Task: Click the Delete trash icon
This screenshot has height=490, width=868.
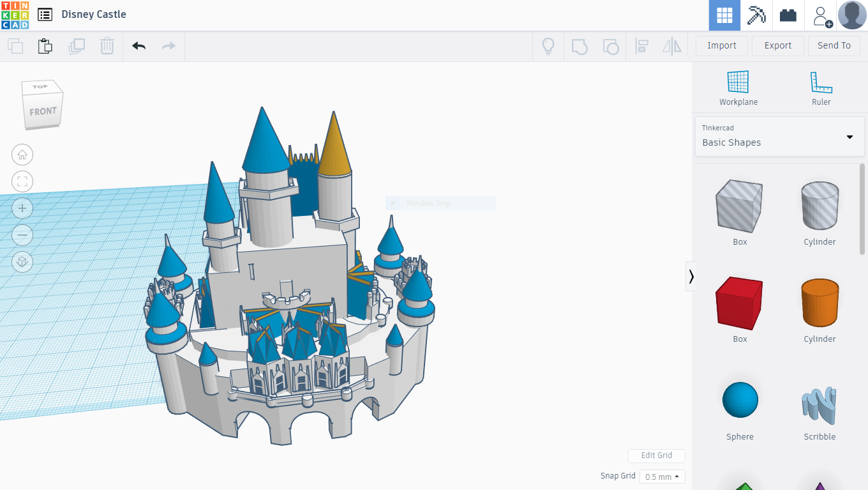Action: (x=107, y=46)
